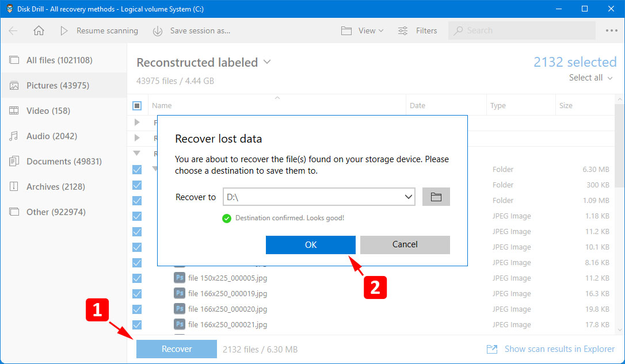Screen dimensions: 625x364
Task: Select Pictures (43975) category
Action: click(x=64, y=85)
